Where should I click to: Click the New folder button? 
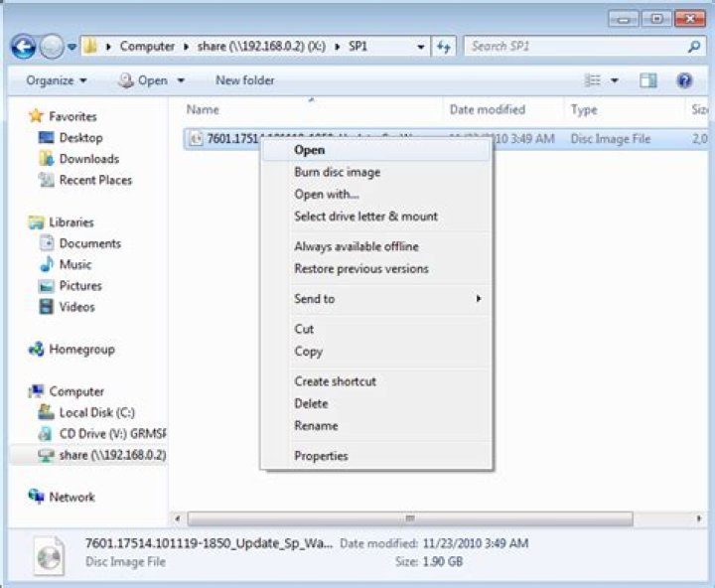244,80
